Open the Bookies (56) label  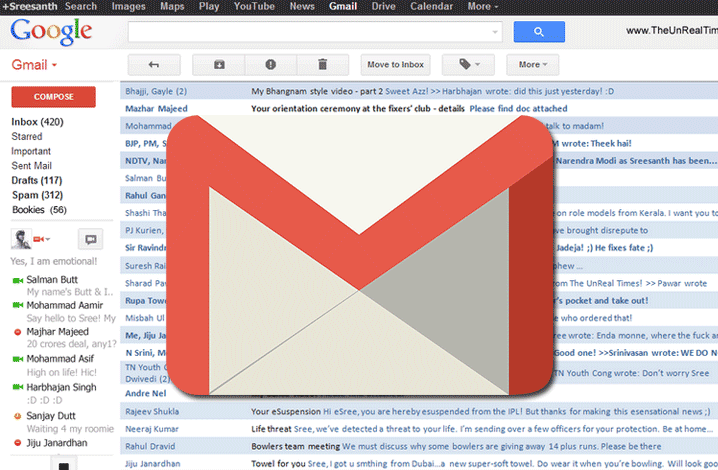[39, 210]
